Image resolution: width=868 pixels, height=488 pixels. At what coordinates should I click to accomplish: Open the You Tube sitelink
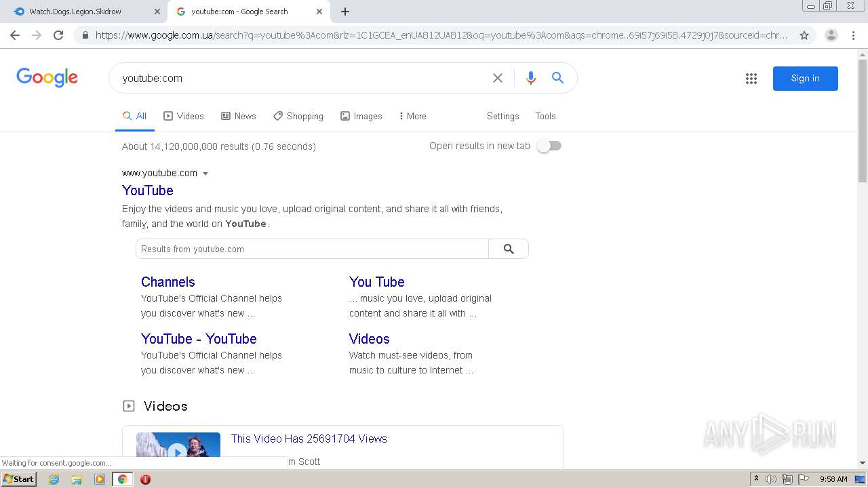click(377, 282)
